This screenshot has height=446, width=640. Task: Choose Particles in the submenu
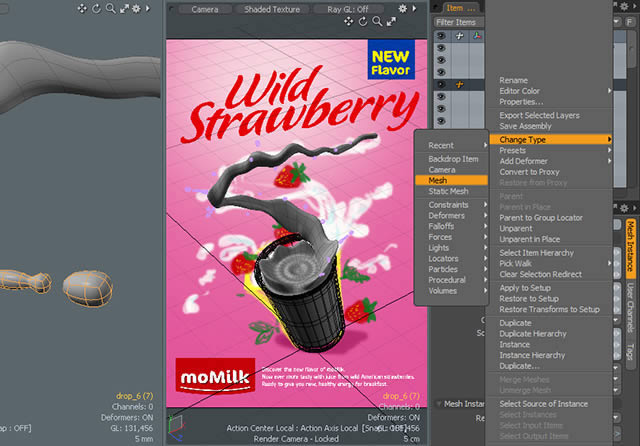[x=451, y=269]
